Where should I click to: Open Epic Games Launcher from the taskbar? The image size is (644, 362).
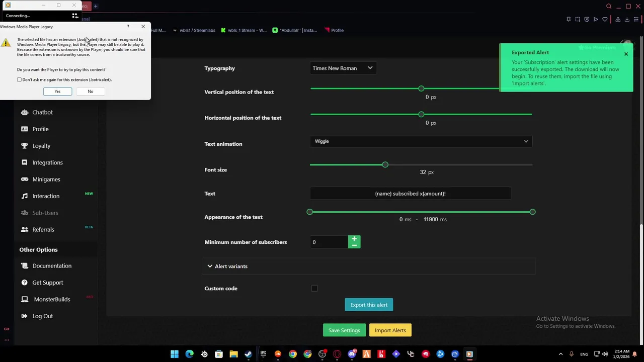pyautogui.click(x=263, y=354)
